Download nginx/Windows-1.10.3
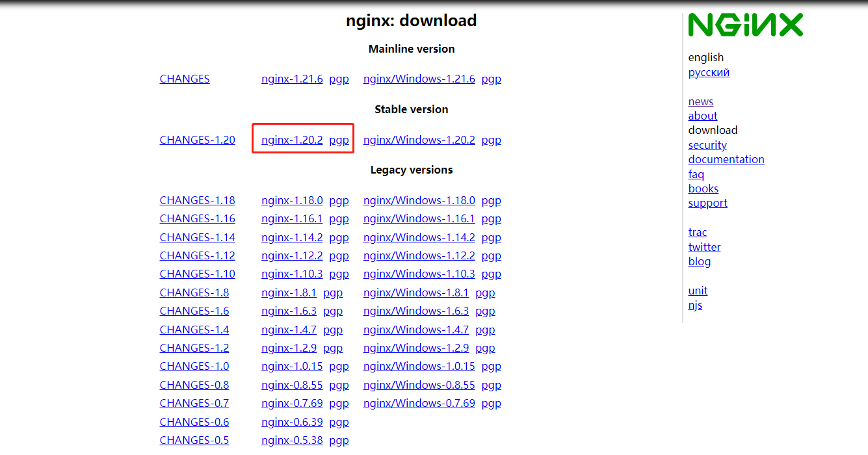 419,274
